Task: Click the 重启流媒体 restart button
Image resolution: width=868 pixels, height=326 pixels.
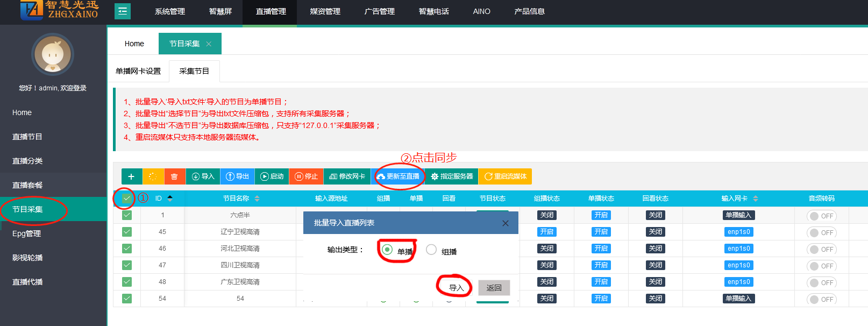Action: point(505,176)
